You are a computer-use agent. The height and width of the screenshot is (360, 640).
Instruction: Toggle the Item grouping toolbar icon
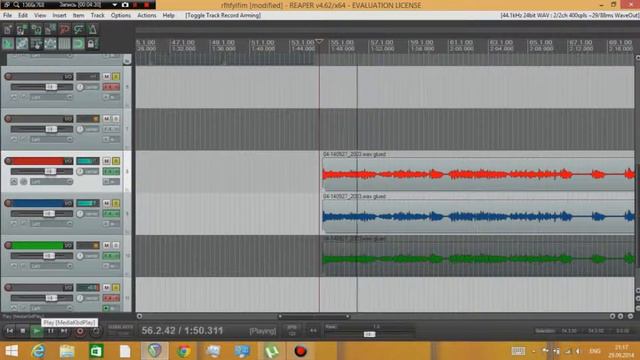tap(22, 43)
